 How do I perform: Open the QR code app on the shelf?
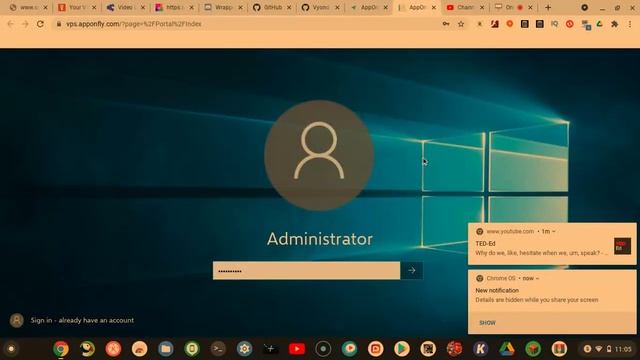pos(428,349)
